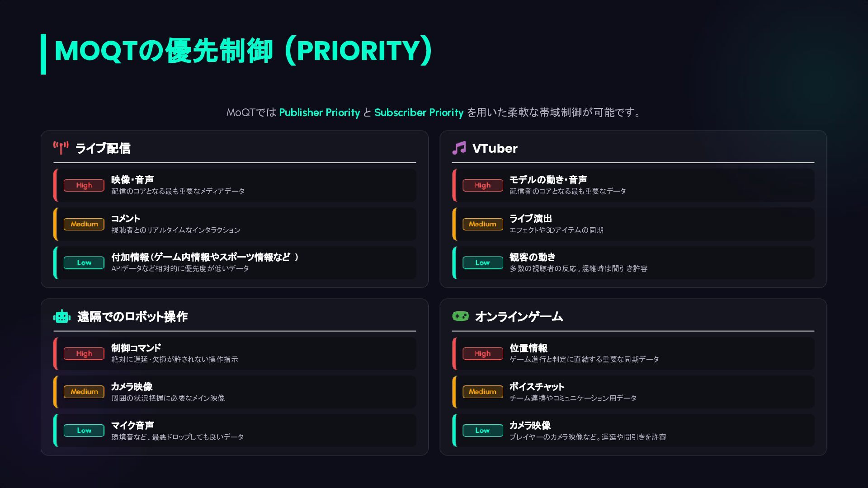
Task: Click Low badge beside 観客の動き
Action: (x=482, y=263)
